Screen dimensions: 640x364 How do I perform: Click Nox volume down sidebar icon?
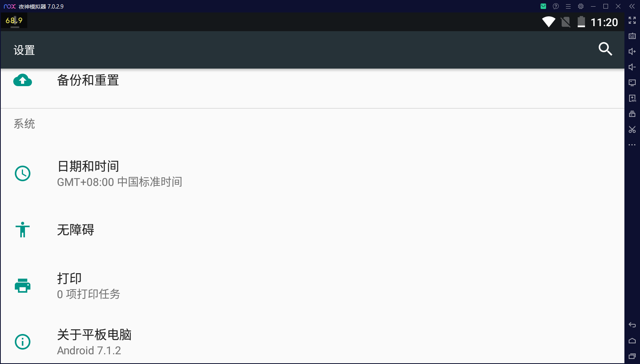[632, 67]
